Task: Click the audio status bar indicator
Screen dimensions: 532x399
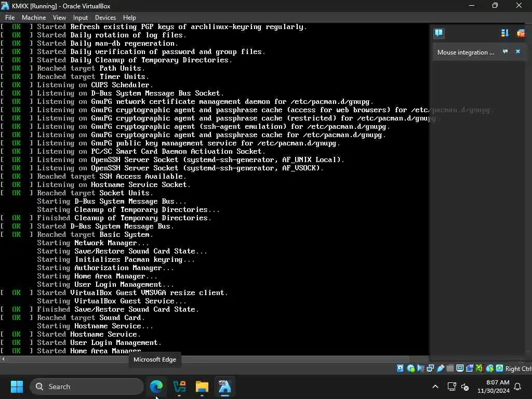Action: coord(420,368)
